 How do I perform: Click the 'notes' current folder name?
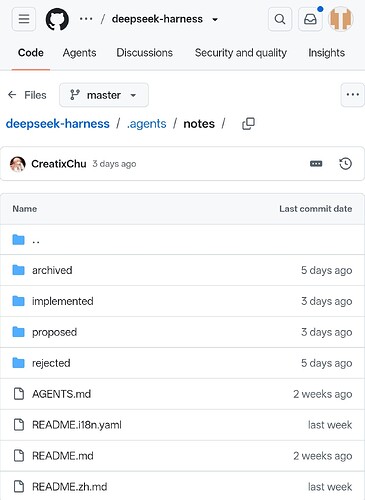[199, 124]
